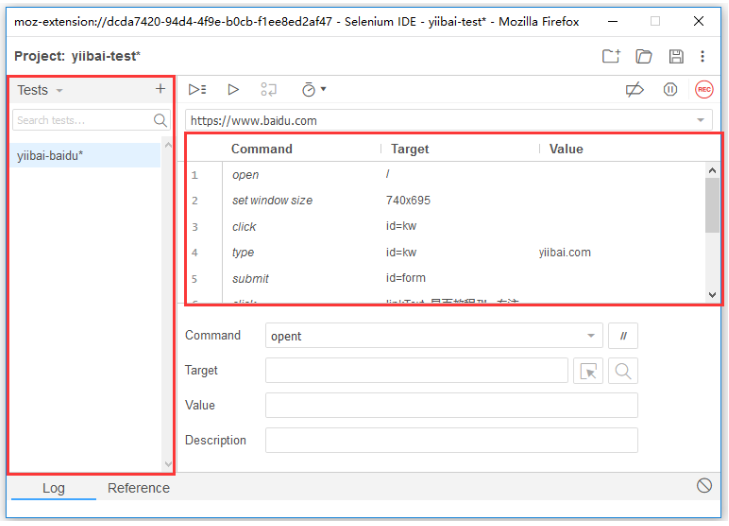Click the 740x695 target cell

pos(408,200)
